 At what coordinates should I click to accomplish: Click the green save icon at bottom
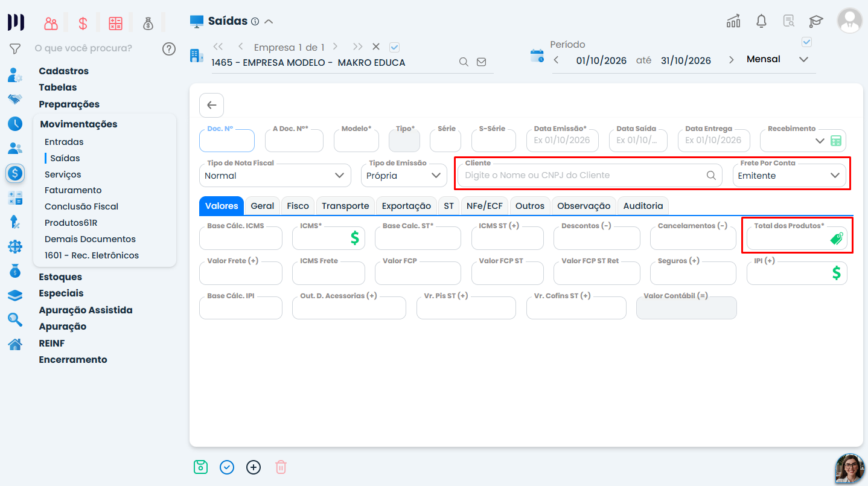(200, 467)
